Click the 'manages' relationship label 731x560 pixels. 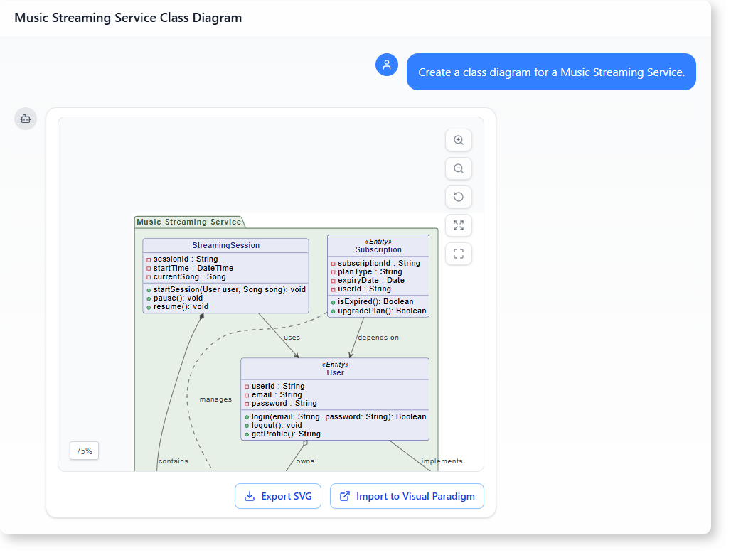coord(215,399)
